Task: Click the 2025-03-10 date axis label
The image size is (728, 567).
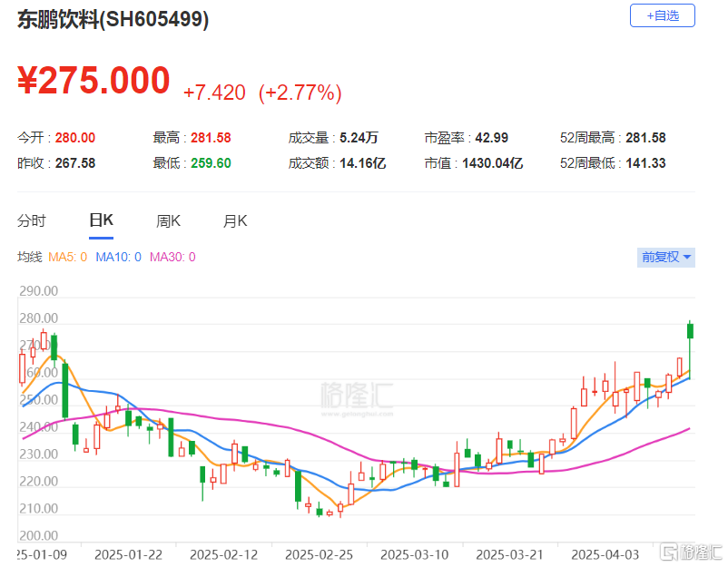Action: [x=415, y=555]
